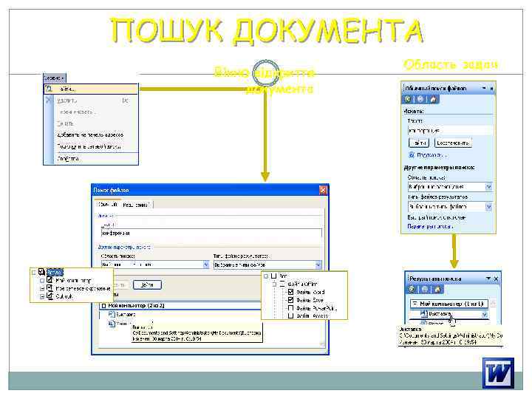Switch to the Расширенный tab in search dialog

[136, 205]
